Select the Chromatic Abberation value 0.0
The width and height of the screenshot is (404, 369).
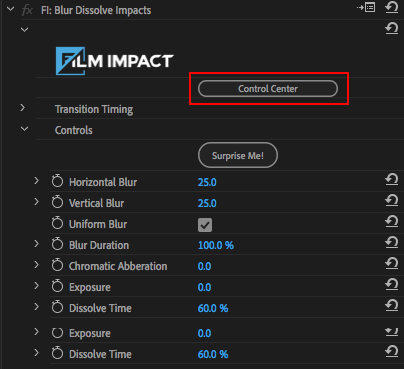[204, 266]
